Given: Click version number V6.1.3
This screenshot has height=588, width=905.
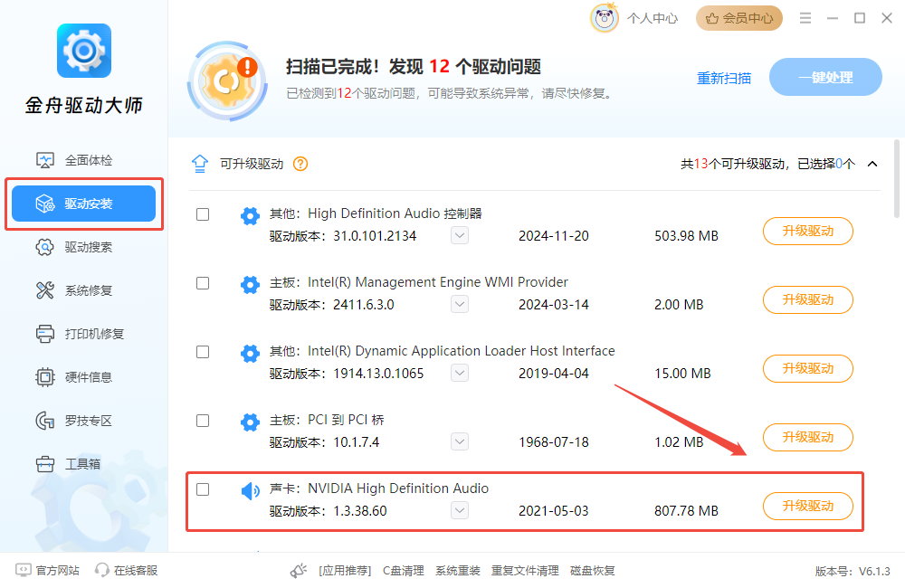Looking at the screenshot, I should click(x=874, y=572).
